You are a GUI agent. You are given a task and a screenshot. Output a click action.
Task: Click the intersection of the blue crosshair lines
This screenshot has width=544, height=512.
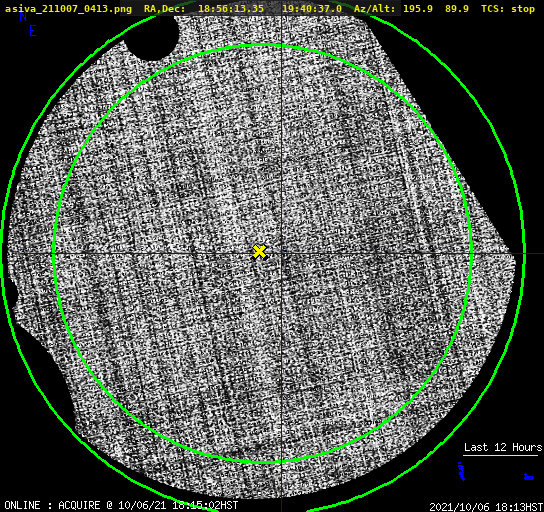(281, 254)
